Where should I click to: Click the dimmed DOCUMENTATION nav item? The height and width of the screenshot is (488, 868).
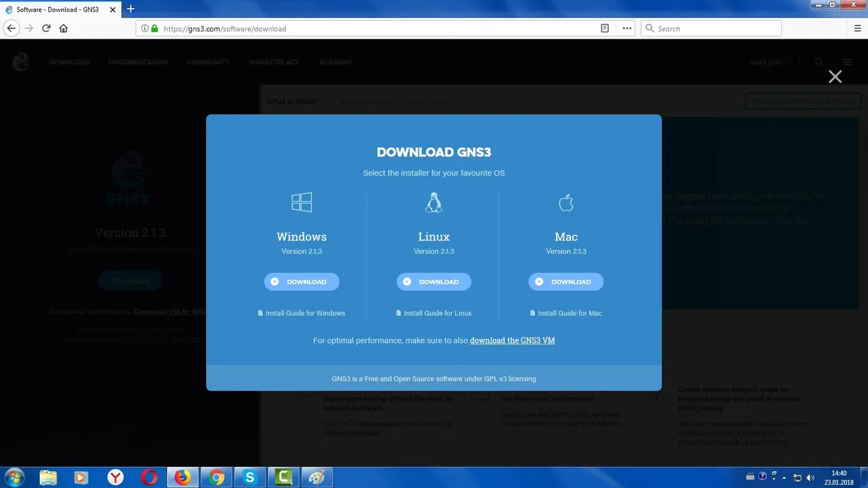(138, 62)
